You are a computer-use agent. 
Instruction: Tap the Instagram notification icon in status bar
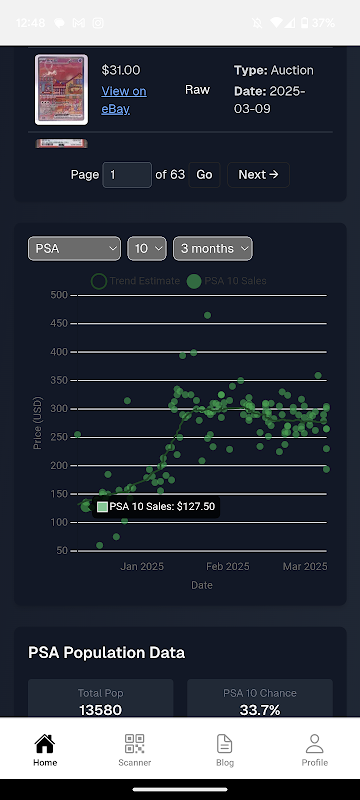coord(98,23)
